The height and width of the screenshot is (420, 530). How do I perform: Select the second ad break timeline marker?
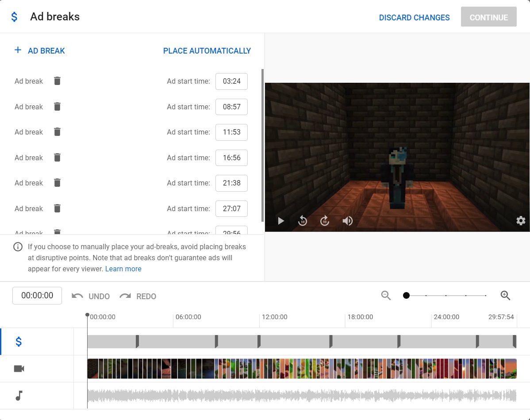click(216, 342)
